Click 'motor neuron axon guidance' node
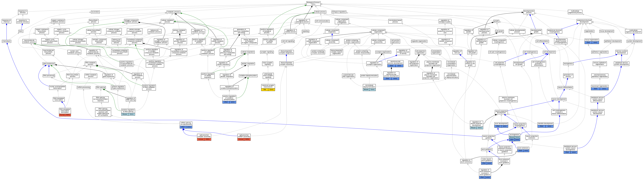Screen dimensions: 644x180 coord(486,161)
